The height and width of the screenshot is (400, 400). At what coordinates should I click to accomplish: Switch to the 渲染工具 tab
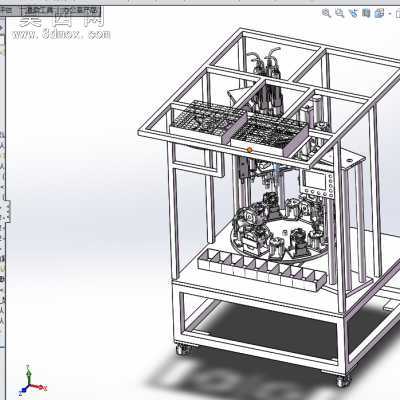coord(40,10)
